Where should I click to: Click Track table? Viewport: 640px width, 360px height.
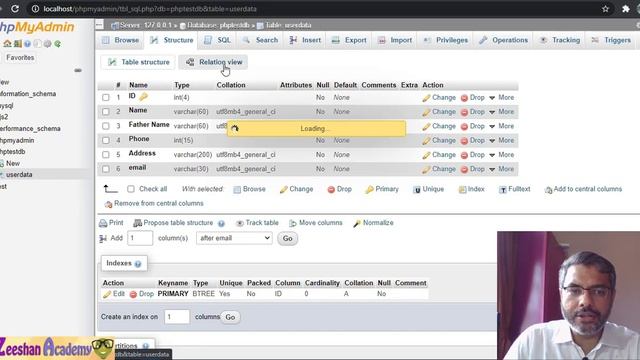point(257,223)
